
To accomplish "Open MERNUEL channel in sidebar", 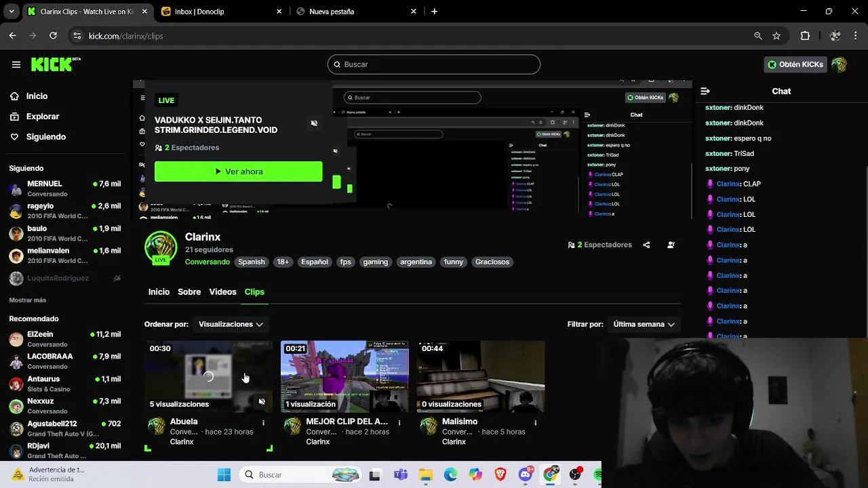I will [x=64, y=188].
